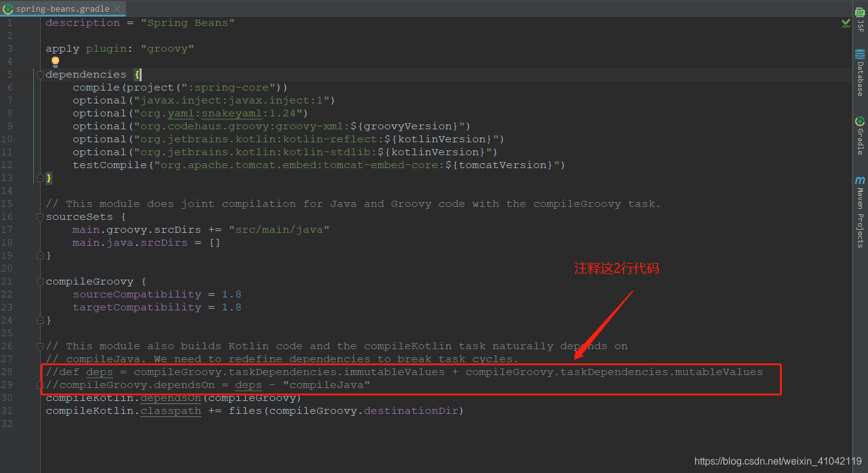
Task: Click fold end marker at line 24
Action: 40,320
